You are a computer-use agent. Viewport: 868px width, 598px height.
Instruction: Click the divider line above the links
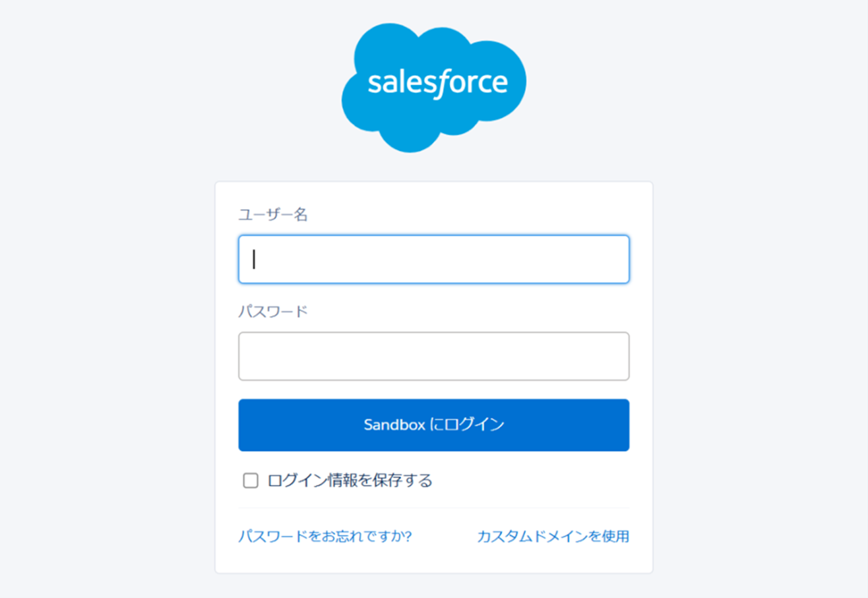[x=434, y=508]
